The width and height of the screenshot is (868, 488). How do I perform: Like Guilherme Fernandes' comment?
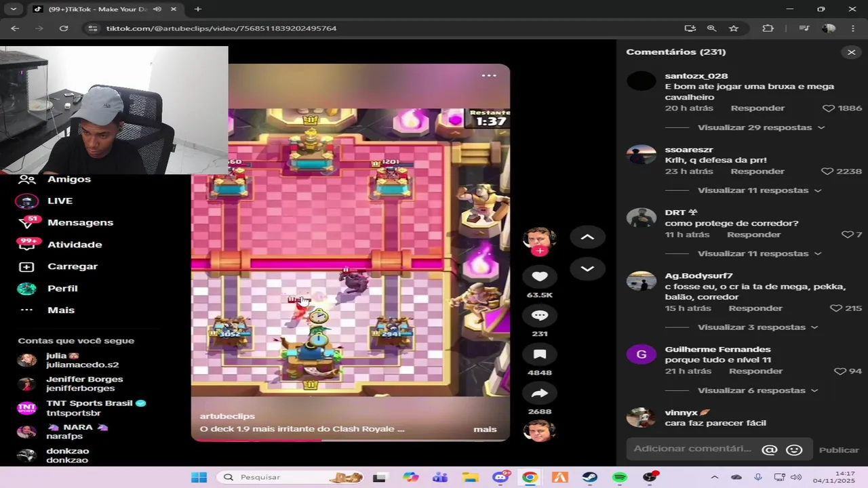(x=840, y=371)
